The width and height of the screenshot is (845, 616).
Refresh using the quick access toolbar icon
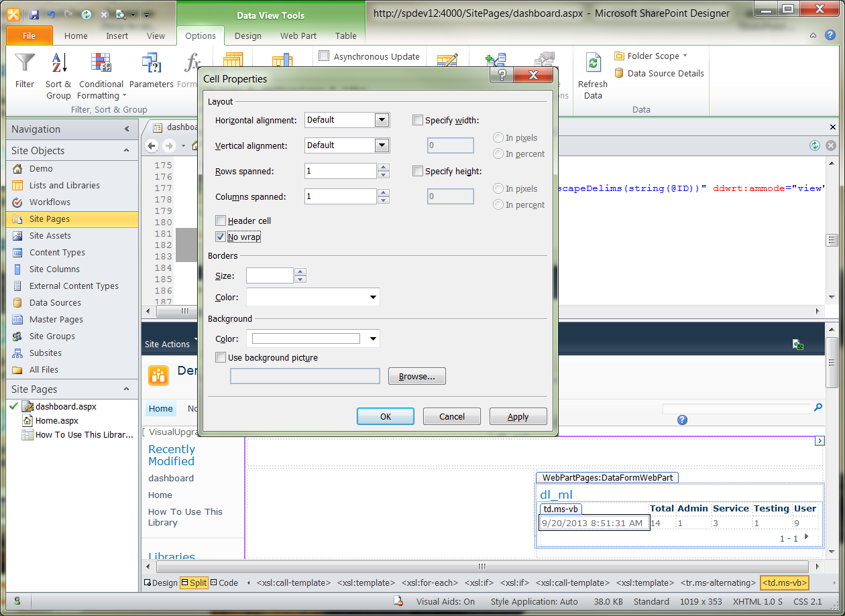click(87, 14)
